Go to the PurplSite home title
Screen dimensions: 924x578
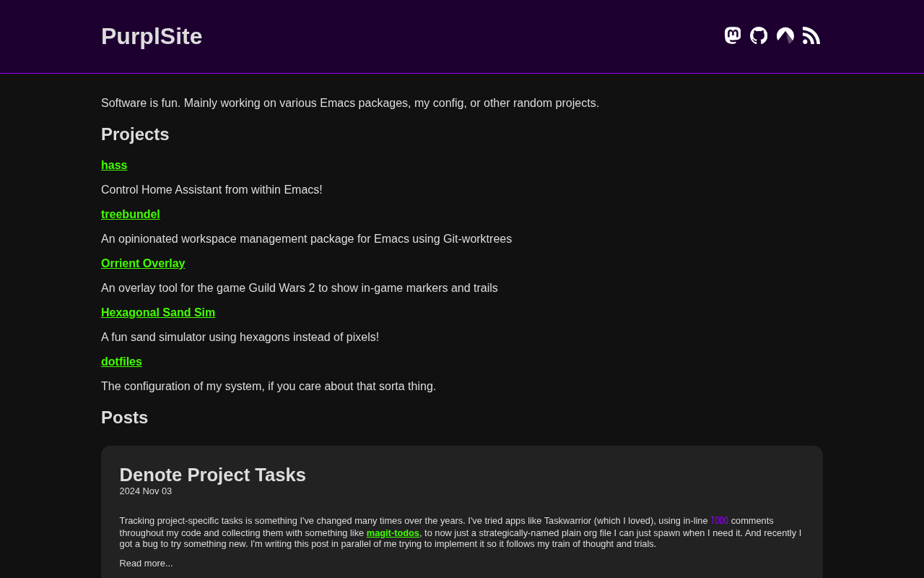(152, 36)
